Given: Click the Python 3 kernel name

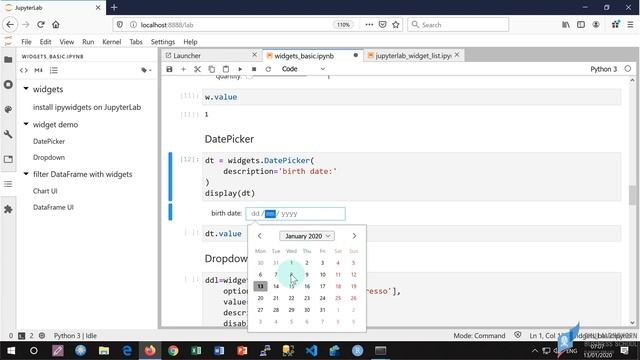Looking at the screenshot, I should (604, 69).
